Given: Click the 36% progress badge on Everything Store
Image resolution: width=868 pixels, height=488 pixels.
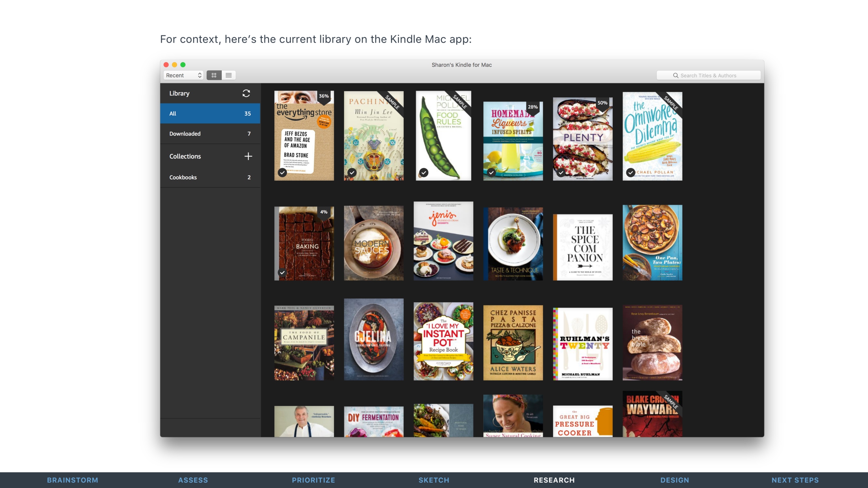Looking at the screenshot, I should point(324,96).
